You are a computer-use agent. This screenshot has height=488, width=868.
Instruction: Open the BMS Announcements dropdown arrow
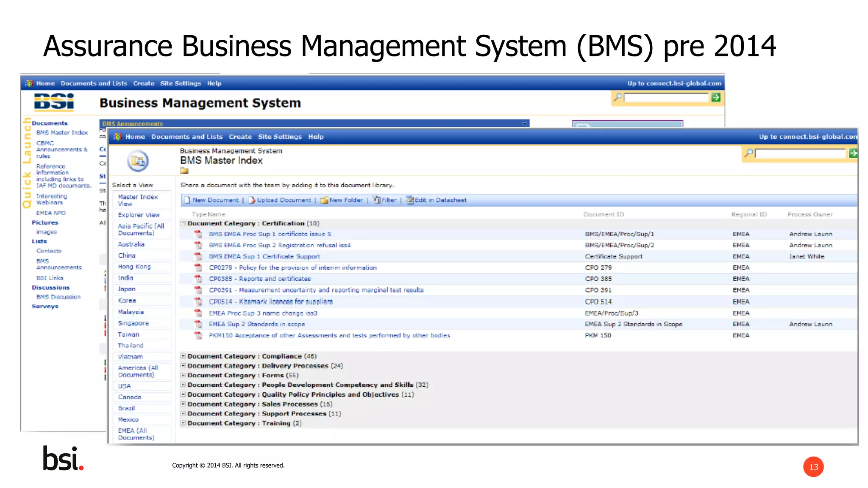click(525, 124)
